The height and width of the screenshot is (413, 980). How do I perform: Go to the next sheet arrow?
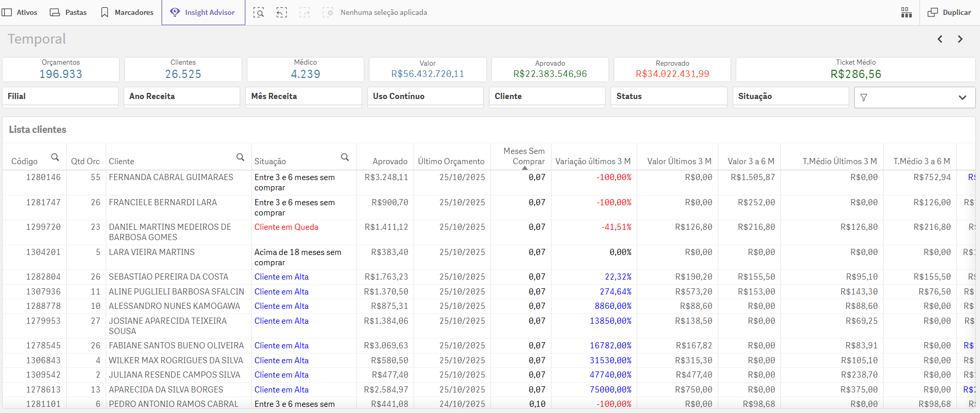pos(960,39)
